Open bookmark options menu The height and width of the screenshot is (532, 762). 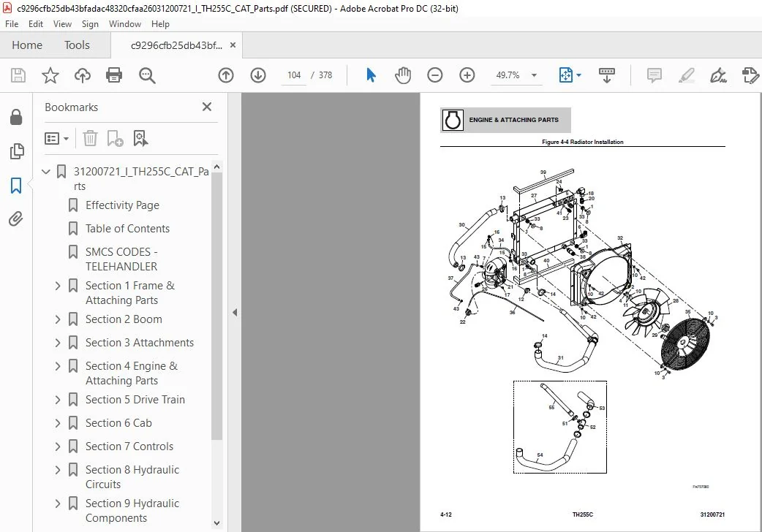pos(56,138)
